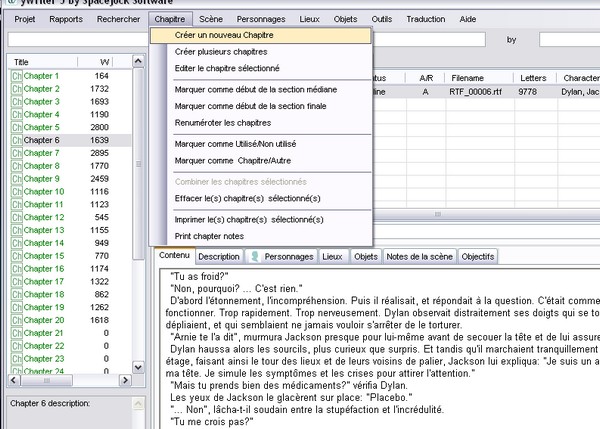Click the 'Ch' icon beside Chapter 12

[16, 217]
